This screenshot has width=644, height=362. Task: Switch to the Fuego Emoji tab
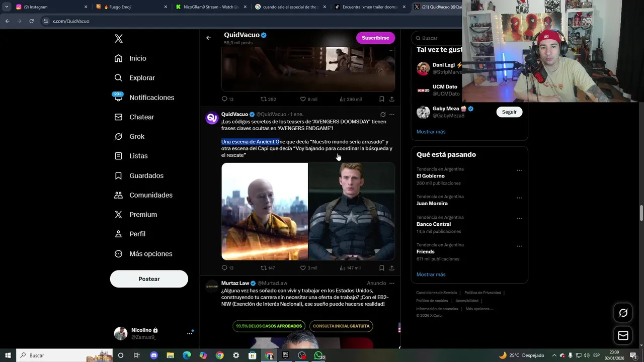coord(132,7)
